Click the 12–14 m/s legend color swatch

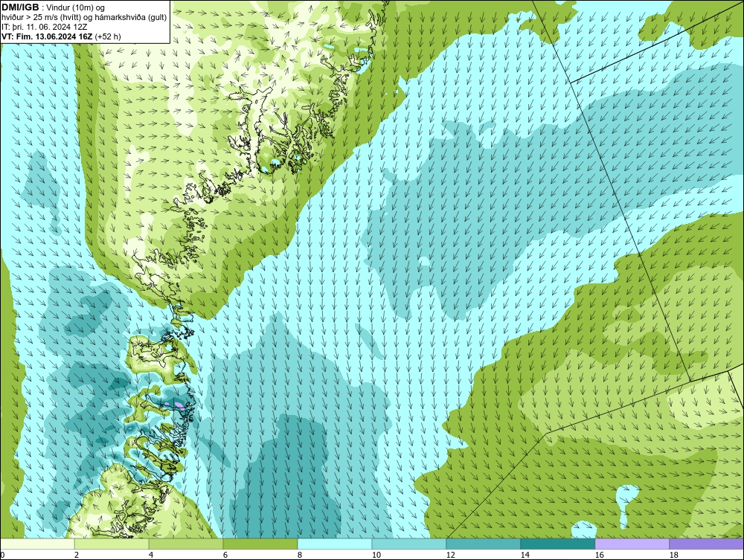point(484,544)
